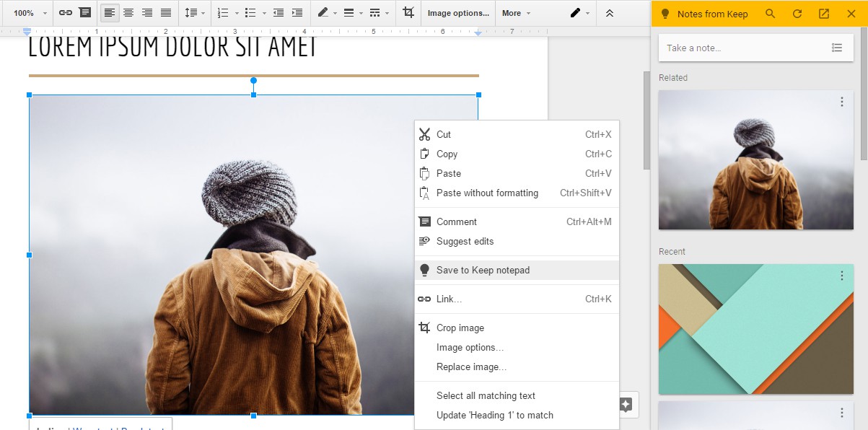
Task: Click the new list icon in note field
Action: pyautogui.click(x=837, y=48)
